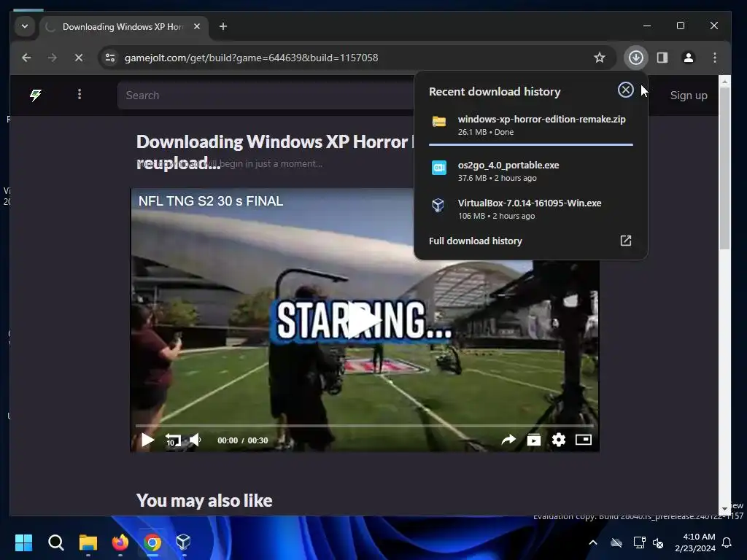Click the gamejolt.com URL in address bar
Viewport: 747px width, 560px height.
[x=251, y=58]
